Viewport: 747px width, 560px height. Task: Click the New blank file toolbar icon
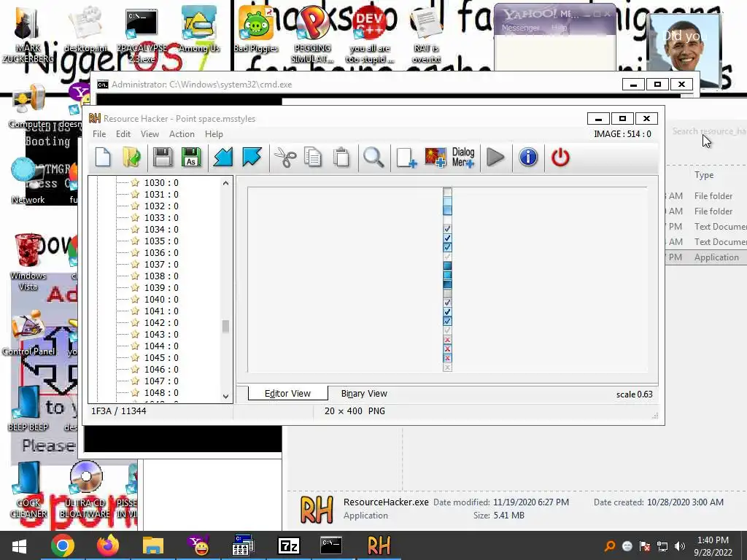tap(103, 157)
